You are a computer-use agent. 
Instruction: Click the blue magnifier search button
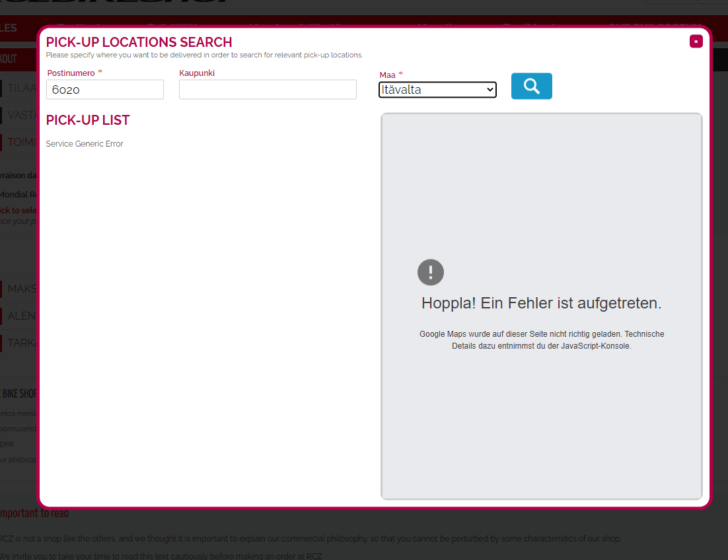point(531,86)
